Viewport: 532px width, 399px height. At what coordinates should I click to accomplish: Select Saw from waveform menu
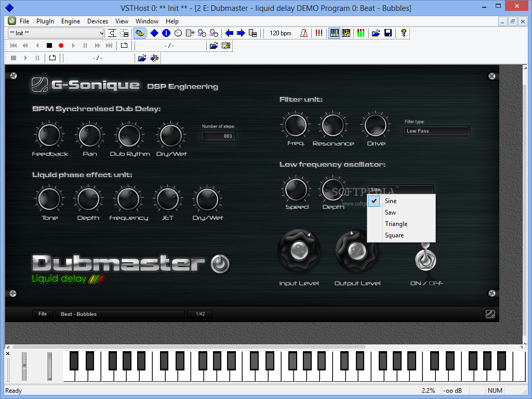[402, 212]
